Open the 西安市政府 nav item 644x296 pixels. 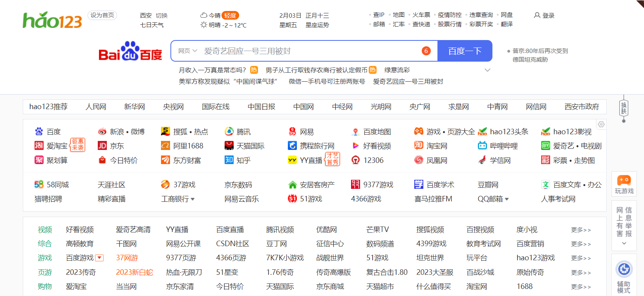coord(582,106)
